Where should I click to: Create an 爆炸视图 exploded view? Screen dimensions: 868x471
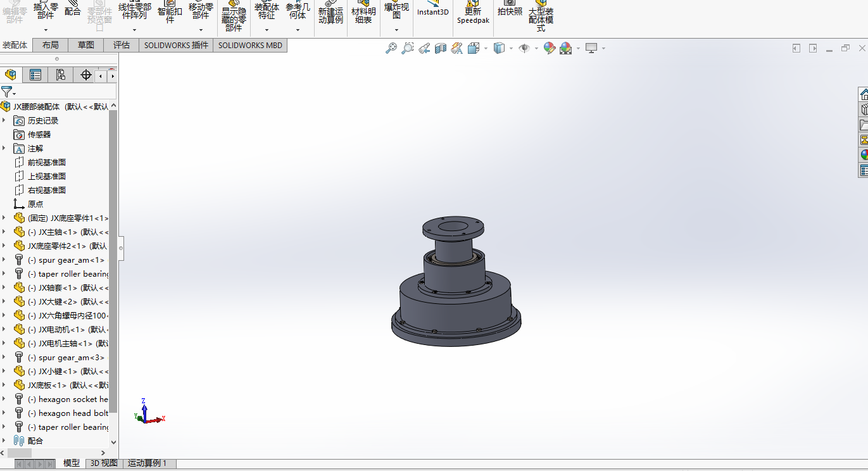click(x=396, y=13)
